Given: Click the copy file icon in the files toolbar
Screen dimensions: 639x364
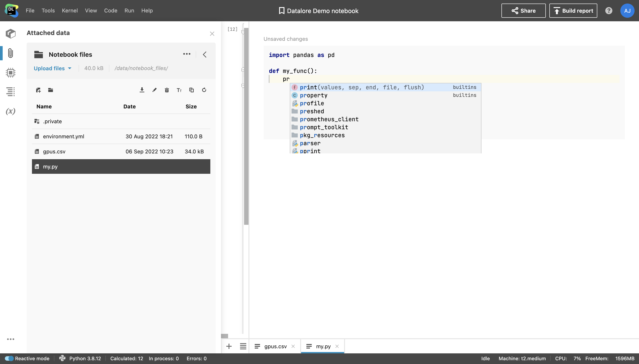Looking at the screenshot, I should tap(192, 90).
